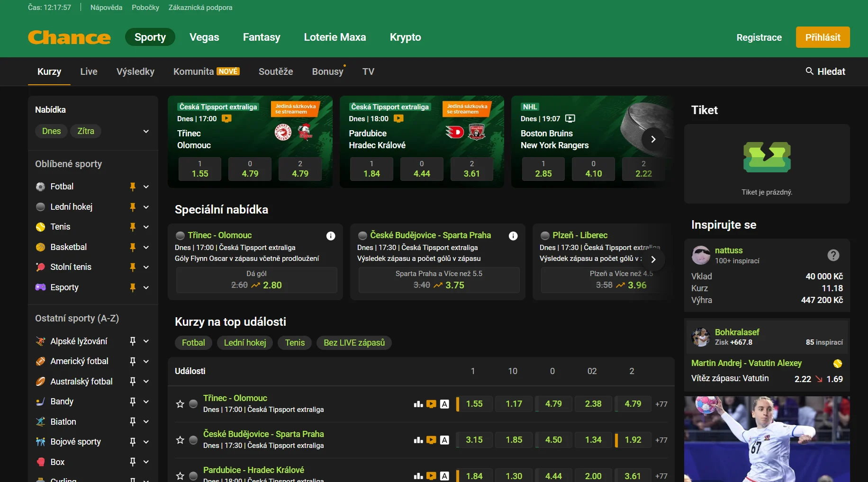Click the stream play icon on Třinec - Olomouc row
The height and width of the screenshot is (482, 868).
(x=431, y=404)
